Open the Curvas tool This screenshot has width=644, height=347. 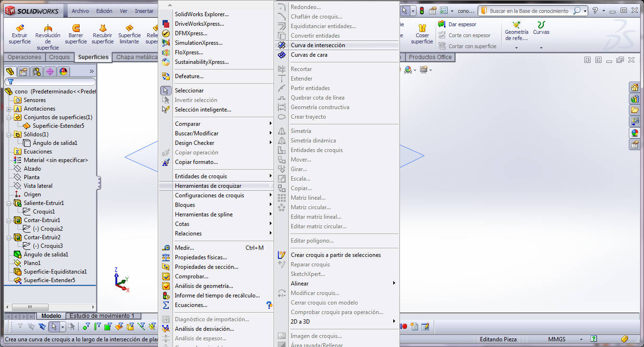(x=541, y=29)
